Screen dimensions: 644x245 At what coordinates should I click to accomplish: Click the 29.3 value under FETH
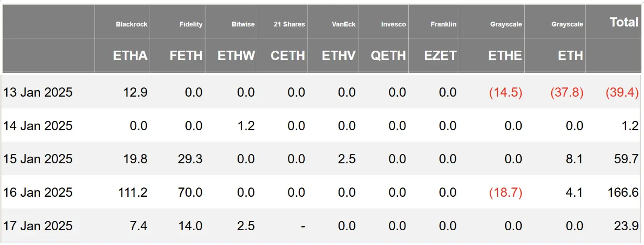tap(190, 159)
